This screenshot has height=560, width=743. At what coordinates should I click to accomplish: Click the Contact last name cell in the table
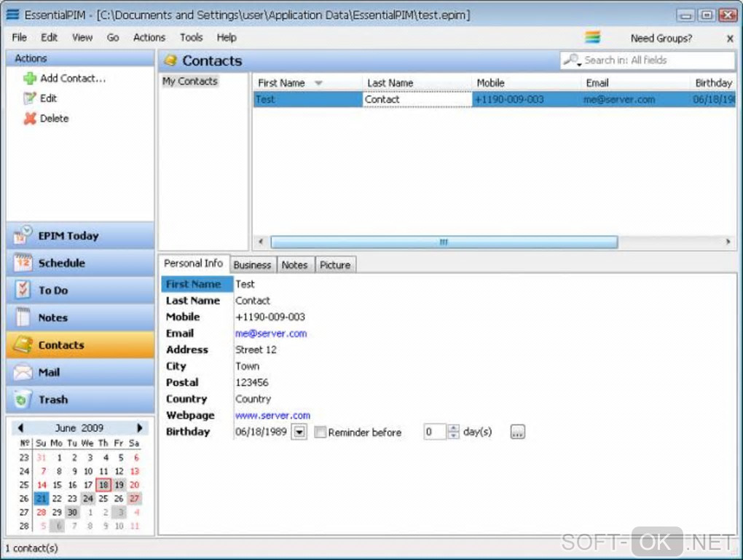[x=417, y=100]
